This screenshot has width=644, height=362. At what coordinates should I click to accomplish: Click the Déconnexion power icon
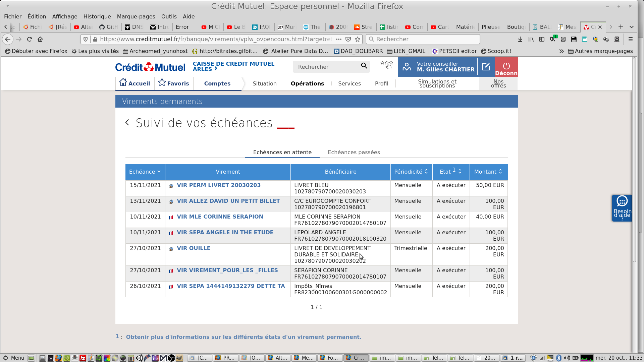[x=506, y=66]
